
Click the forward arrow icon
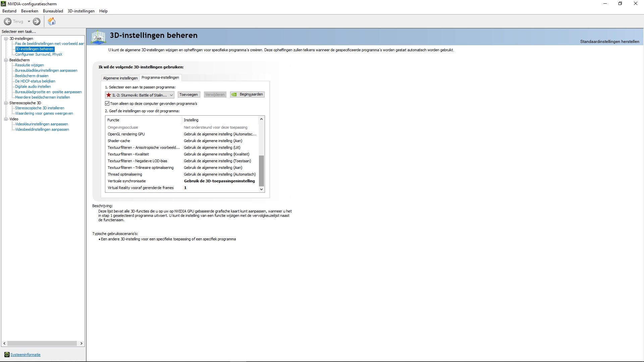(37, 21)
